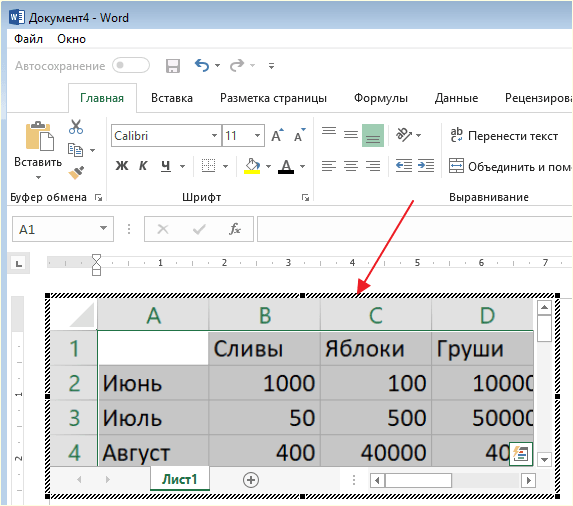This screenshot has height=506, width=573.
Task: Switch to the Данные tab
Action: (456, 98)
